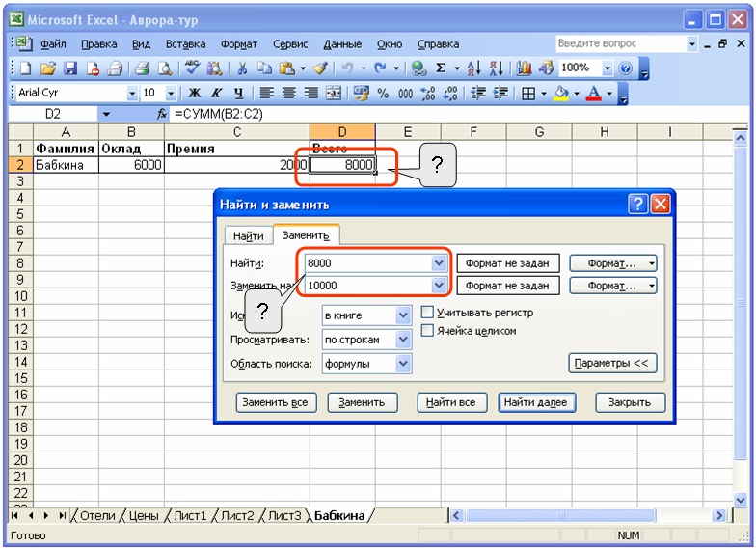The width and height of the screenshot is (756, 548).
Task: Open the Файл menu
Action: [53, 44]
